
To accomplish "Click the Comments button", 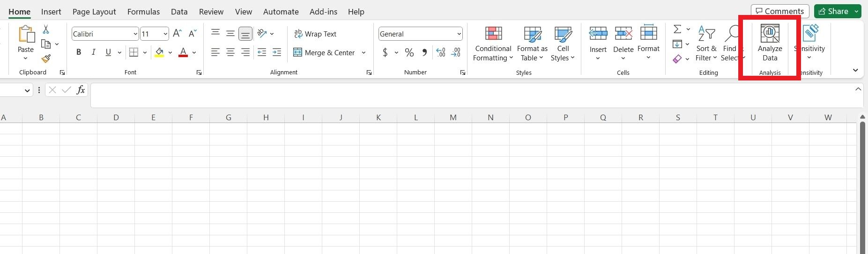I will [780, 11].
